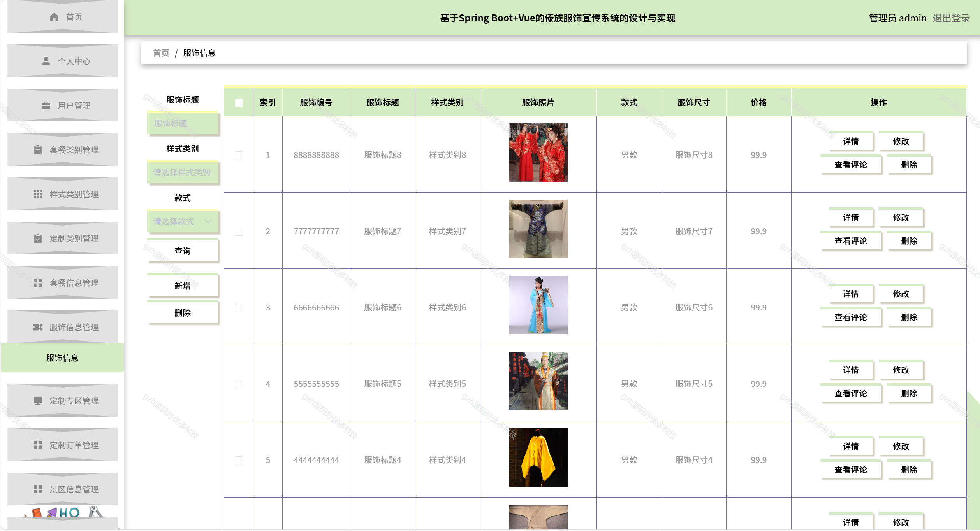The image size is (980, 531).
Task: Check the row checkbox for 4444444444
Action: 239,460
